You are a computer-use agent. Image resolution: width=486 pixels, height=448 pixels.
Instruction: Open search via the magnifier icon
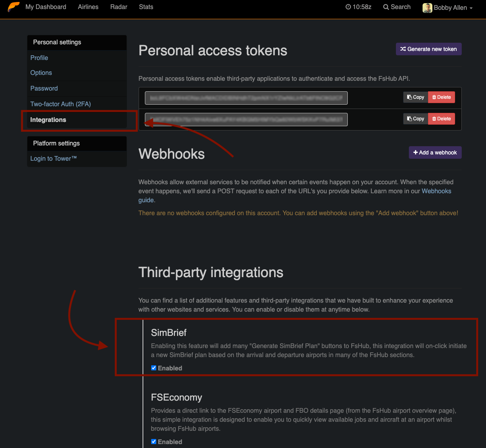coord(385,7)
